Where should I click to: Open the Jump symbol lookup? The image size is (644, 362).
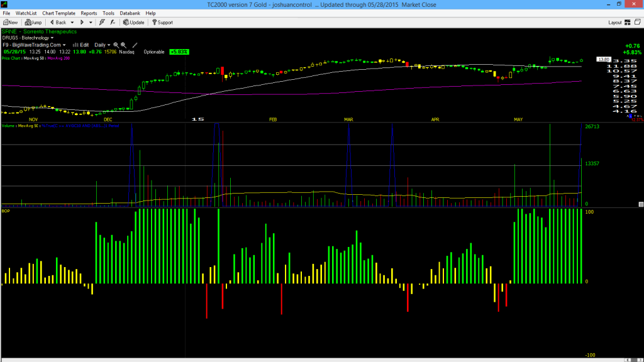33,23
